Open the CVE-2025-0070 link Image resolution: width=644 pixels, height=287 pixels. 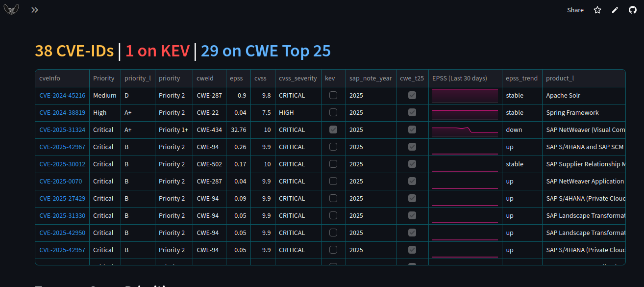[61, 181]
